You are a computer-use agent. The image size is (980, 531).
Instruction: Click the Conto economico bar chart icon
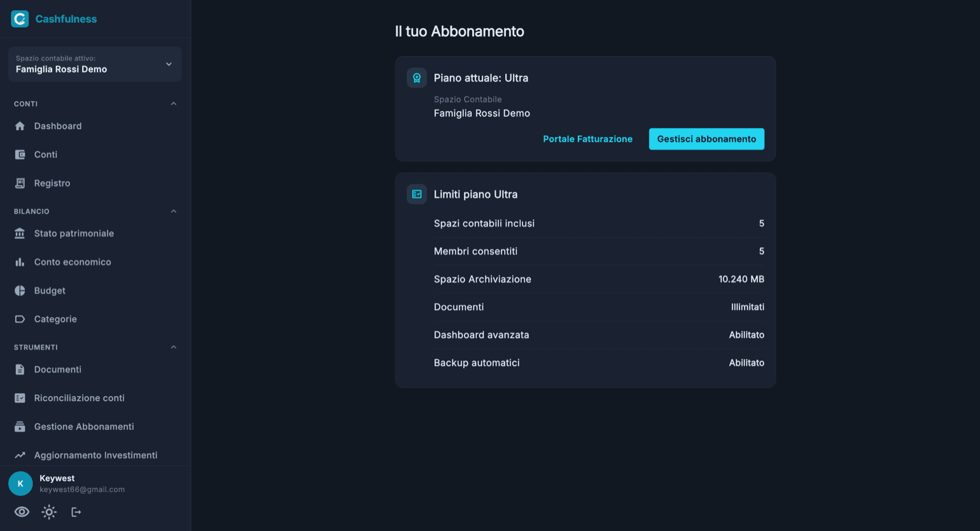tap(20, 262)
